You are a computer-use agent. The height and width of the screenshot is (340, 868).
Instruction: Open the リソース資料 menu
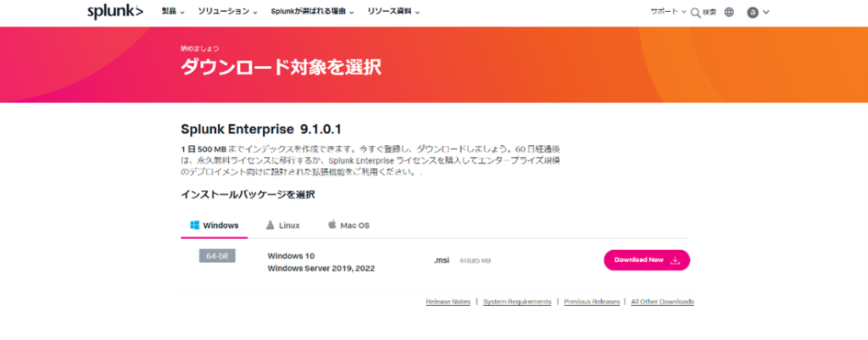[393, 12]
